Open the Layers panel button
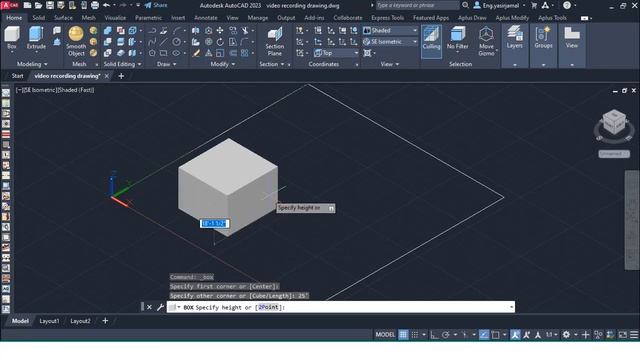Image resolution: width=640 pixels, height=360 pixels. tap(514, 38)
